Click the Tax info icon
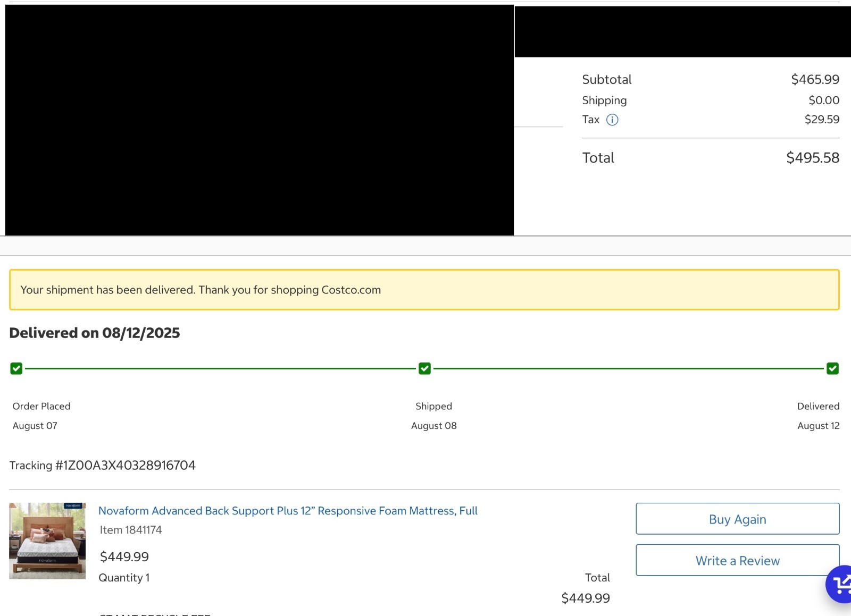Viewport: 851px width, 616px height. point(612,120)
